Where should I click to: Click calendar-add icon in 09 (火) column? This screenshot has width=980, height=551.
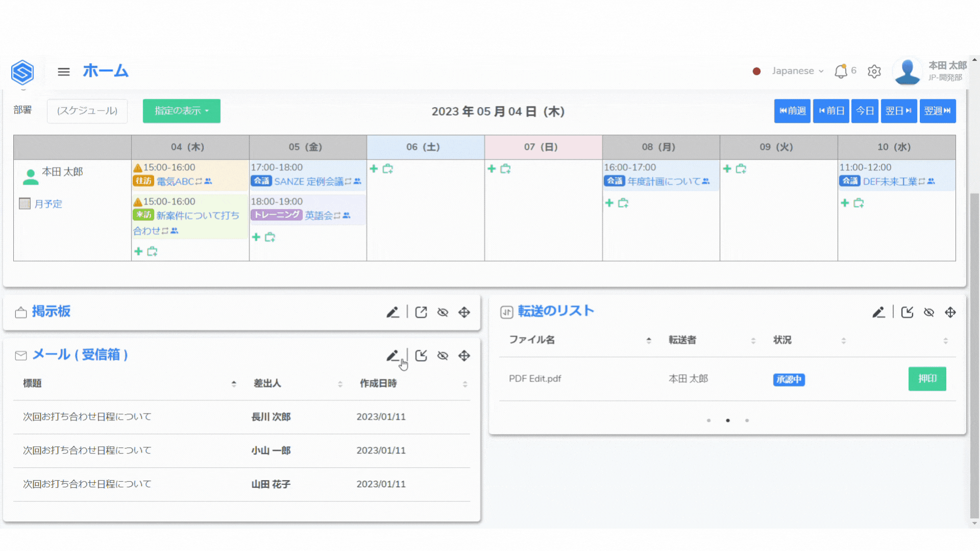pyautogui.click(x=741, y=169)
